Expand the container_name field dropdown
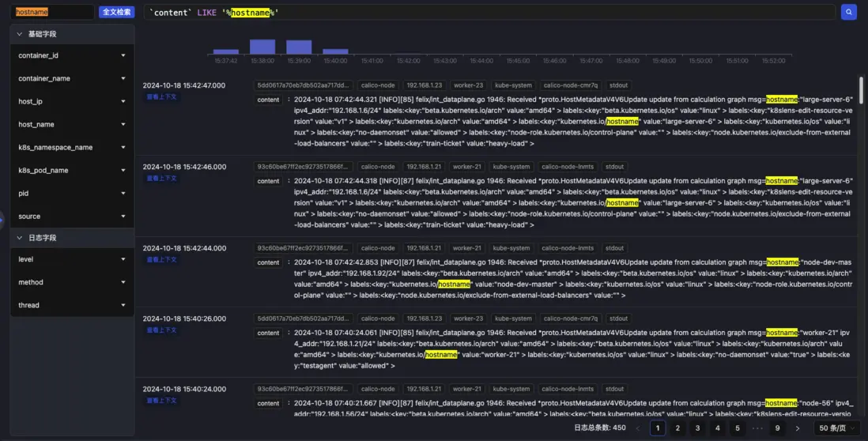Image resolution: width=868 pixels, height=441 pixels. (x=123, y=78)
